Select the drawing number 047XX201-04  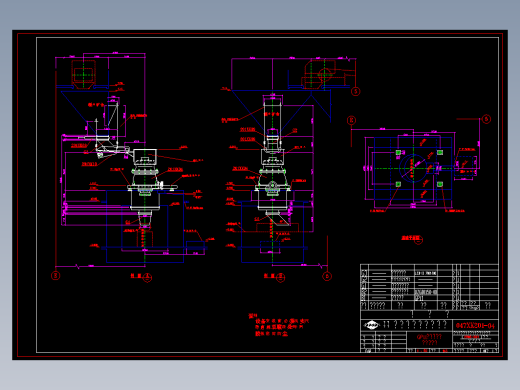pos(475,325)
